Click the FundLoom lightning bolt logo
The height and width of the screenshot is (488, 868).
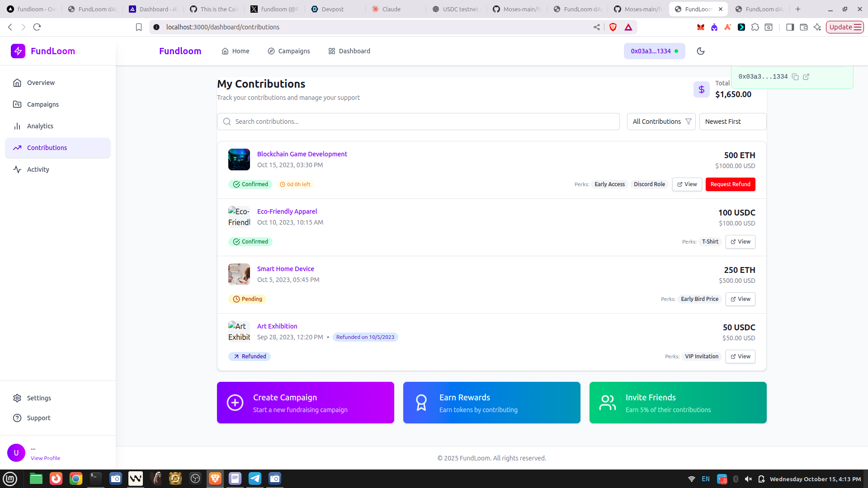click(x=18, y=51)
